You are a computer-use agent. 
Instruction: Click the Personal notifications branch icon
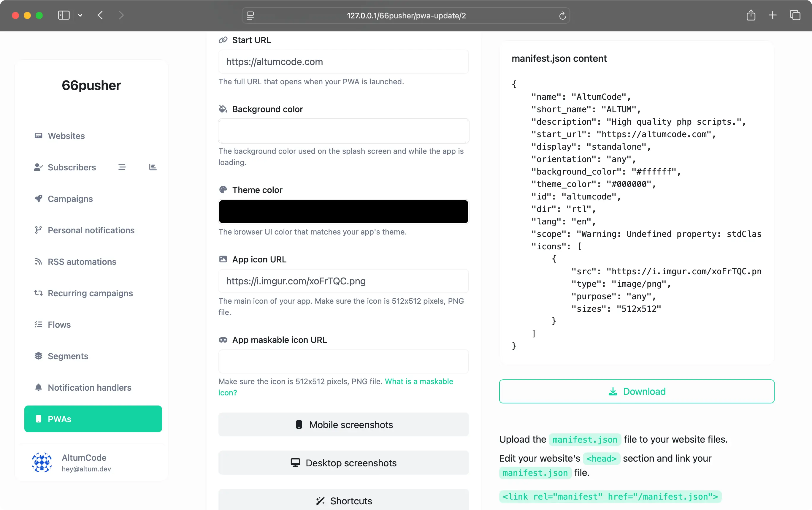pos(39,230)
